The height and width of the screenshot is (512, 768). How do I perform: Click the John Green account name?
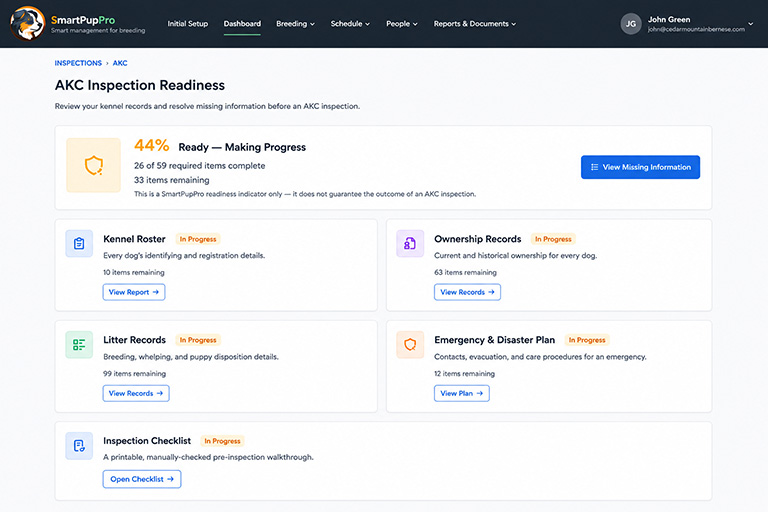[x=669, y=20]
